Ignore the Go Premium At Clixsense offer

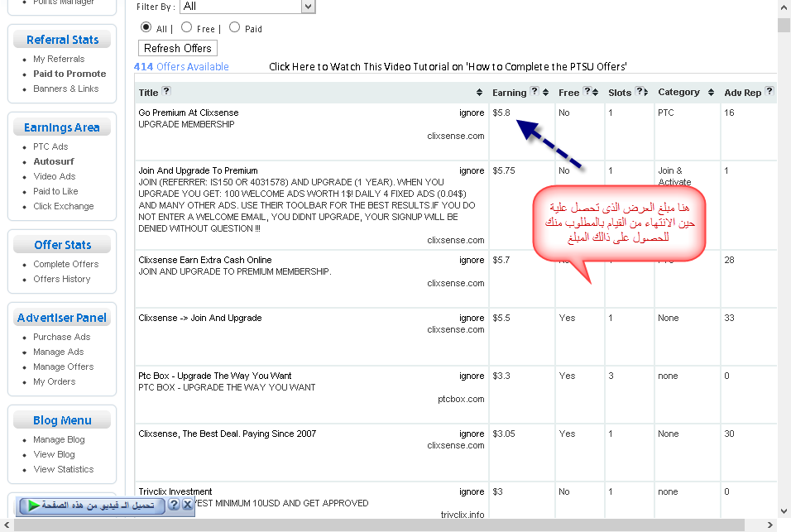tap(472, 113)
